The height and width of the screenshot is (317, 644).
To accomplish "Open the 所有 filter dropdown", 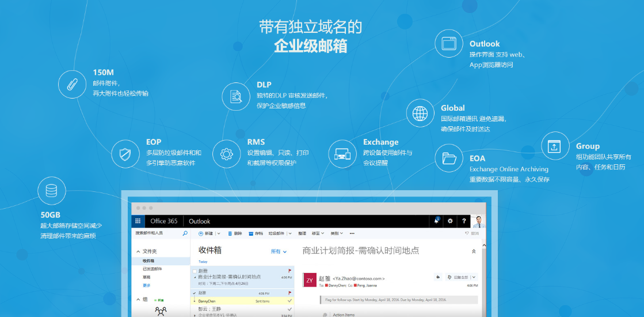I will click(x=279, y=251).
